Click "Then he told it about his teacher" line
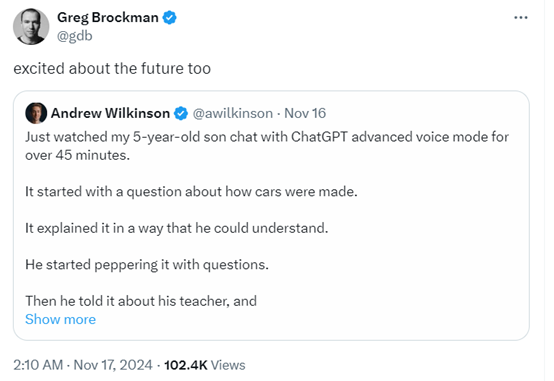554x381 pixels. (x=141, y=301)
